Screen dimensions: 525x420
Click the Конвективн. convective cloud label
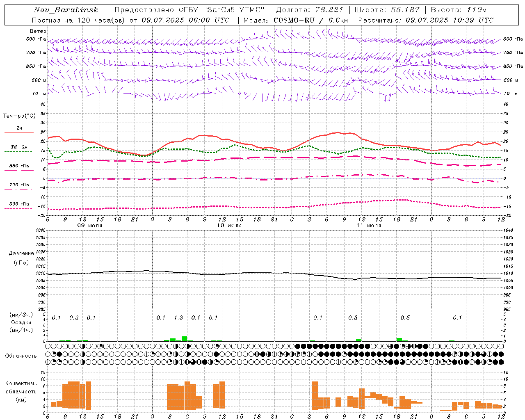tap(21, 383)
